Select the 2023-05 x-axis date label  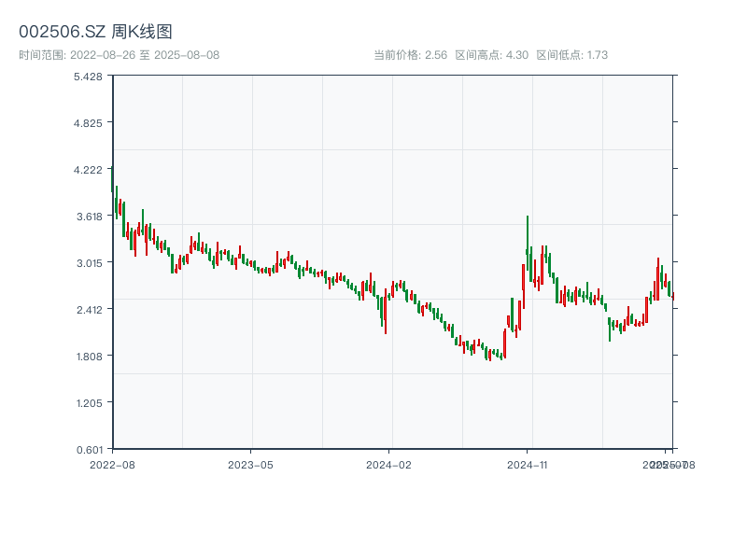pos(250,464)
